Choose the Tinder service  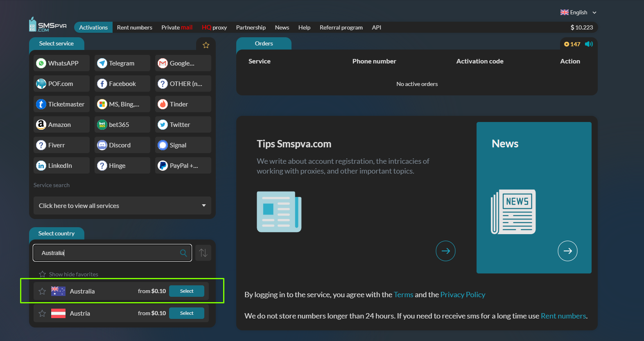coord(183,104)
